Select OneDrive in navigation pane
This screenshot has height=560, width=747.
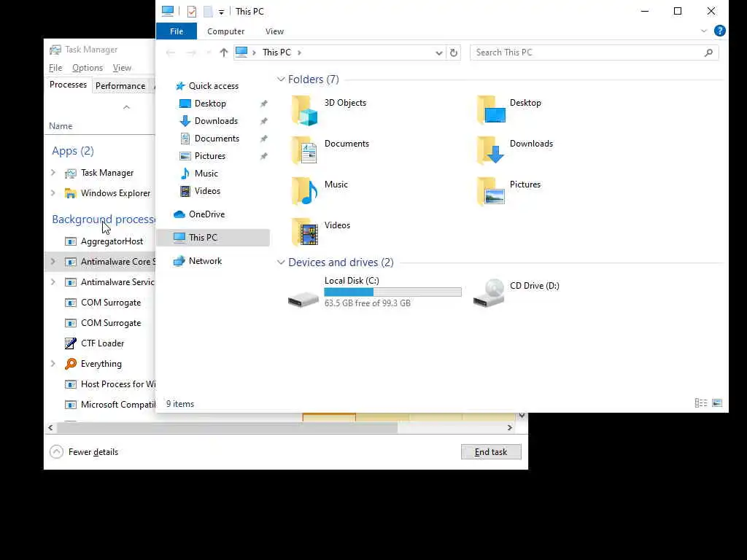click(200, 214)
